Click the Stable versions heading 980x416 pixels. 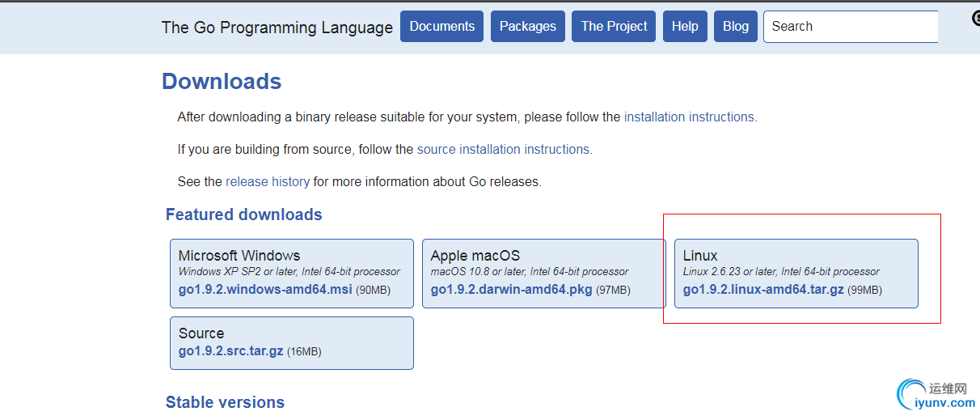click(225, 402)
